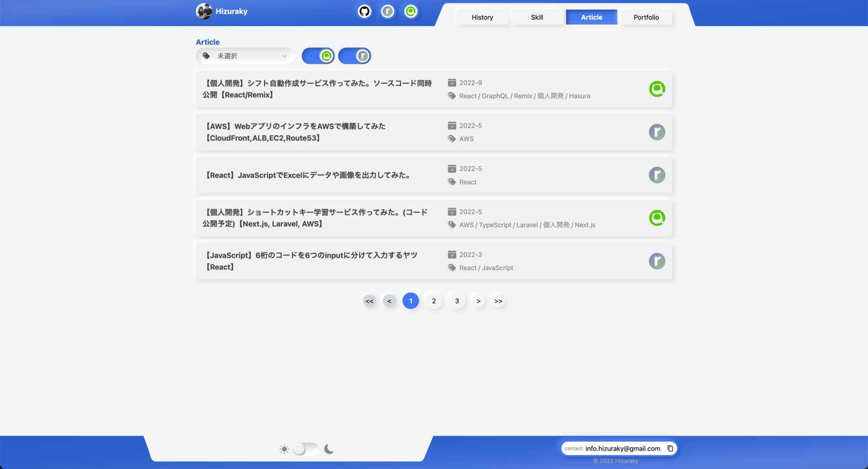The image size is (868, 469).
Task: Go to page 2 of articles
Action: tap(434, 301)
